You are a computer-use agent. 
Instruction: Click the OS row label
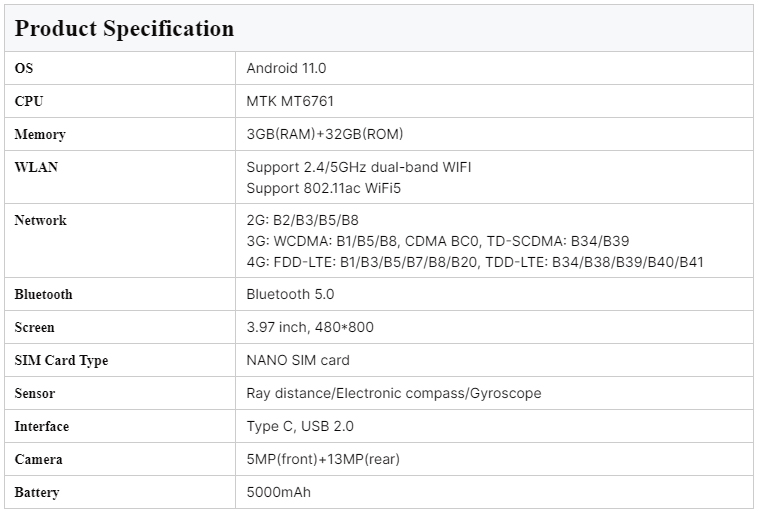coord(24,68)
